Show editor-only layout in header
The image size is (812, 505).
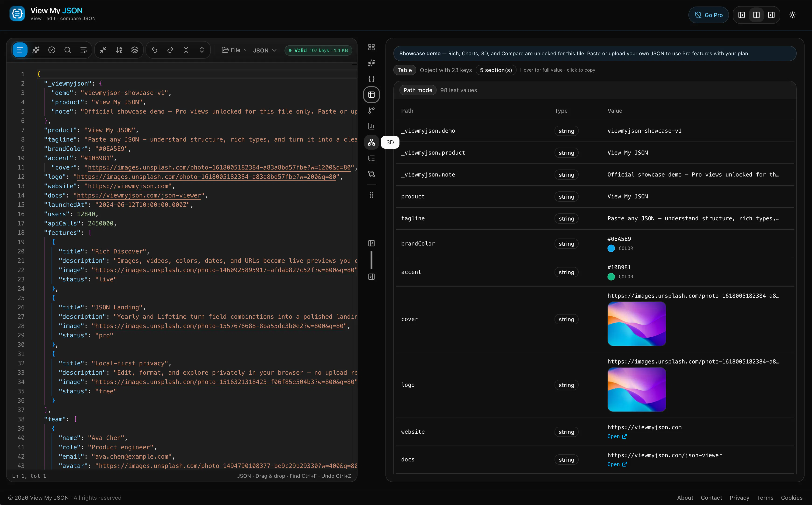coord(742,15)
